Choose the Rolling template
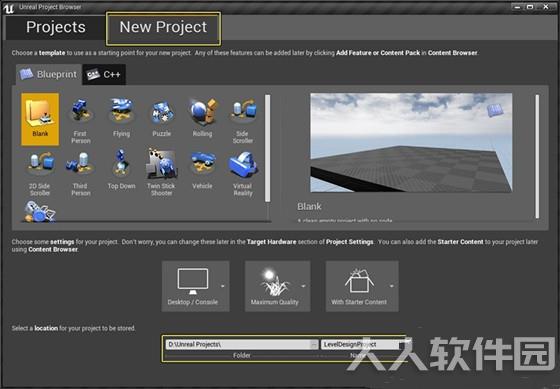560x389 pixels. tap(202, 117)
